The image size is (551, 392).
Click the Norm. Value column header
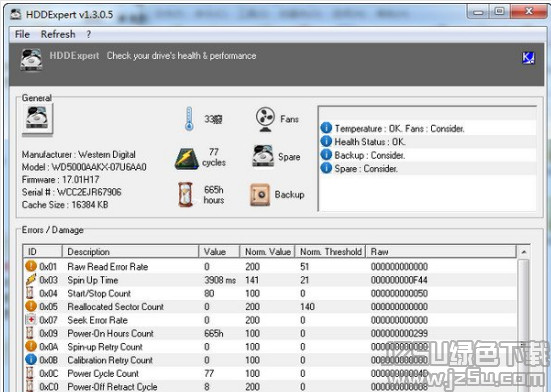click(267, 251)
